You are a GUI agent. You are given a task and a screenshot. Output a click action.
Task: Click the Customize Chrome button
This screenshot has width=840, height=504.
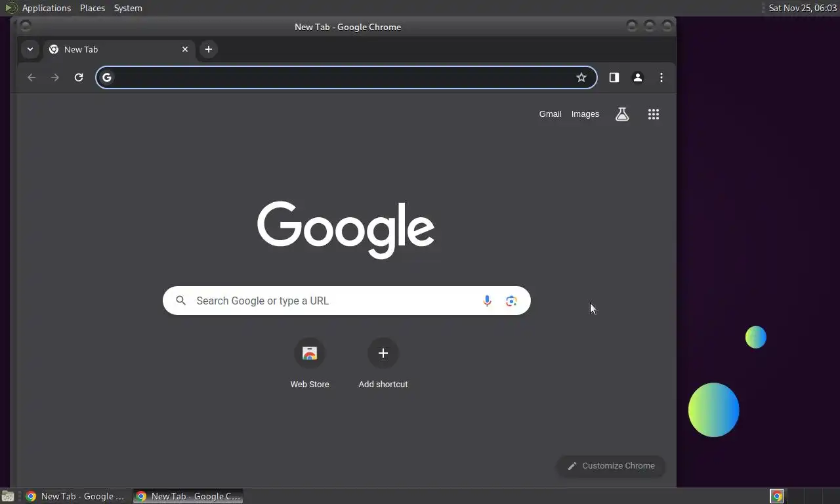[x=611, y=466]
